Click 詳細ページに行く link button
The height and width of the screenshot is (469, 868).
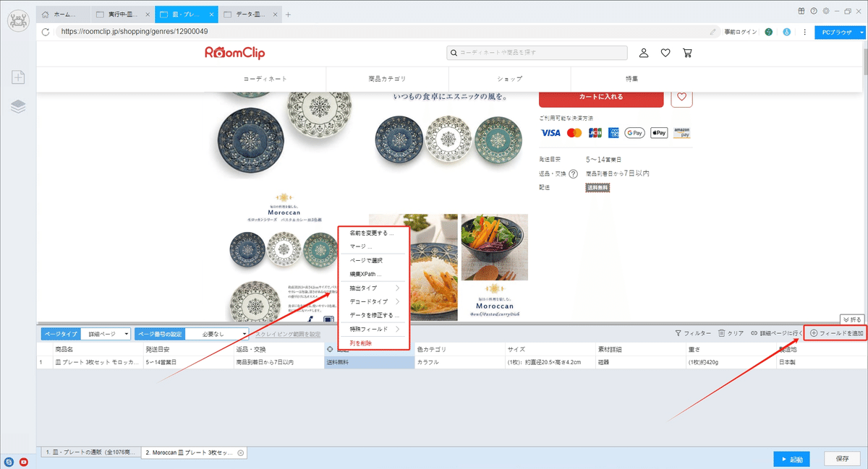[776, 333]
